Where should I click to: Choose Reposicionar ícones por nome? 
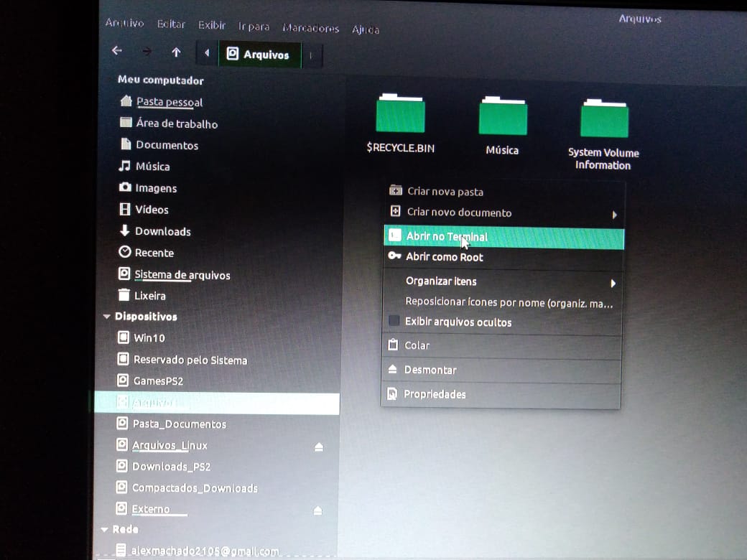click(x=503, y=302)
